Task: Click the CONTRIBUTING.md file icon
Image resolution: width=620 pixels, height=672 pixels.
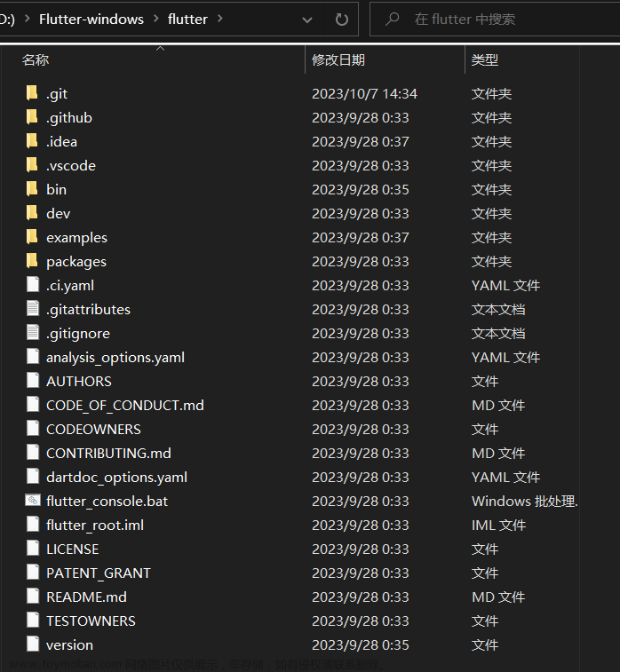Action: 33,453
